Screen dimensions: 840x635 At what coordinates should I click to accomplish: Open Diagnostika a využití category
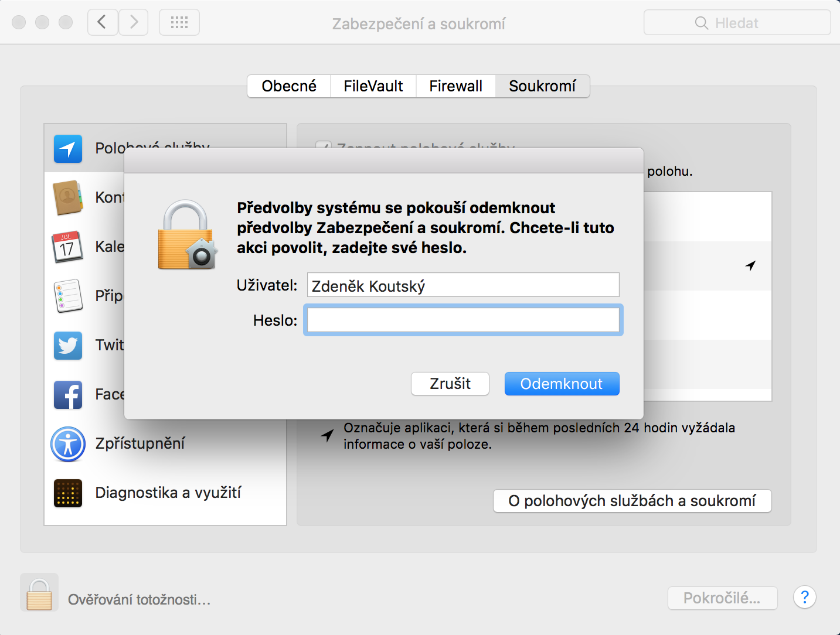tap(168, 493)
